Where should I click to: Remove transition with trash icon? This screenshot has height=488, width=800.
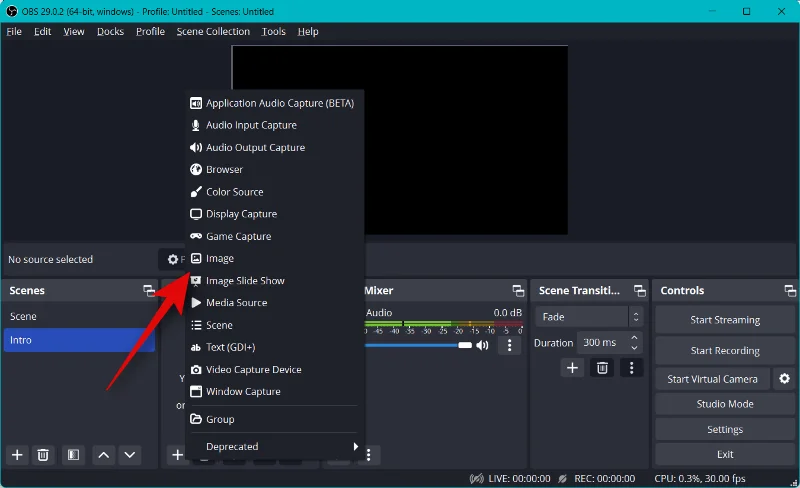tap(602, 368)
